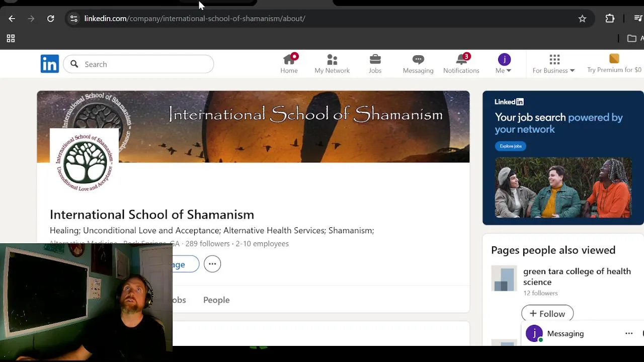Screen dimensions: 644x362
Task: Open the Messaging overlay three-dots options
Action: point(629,333)
